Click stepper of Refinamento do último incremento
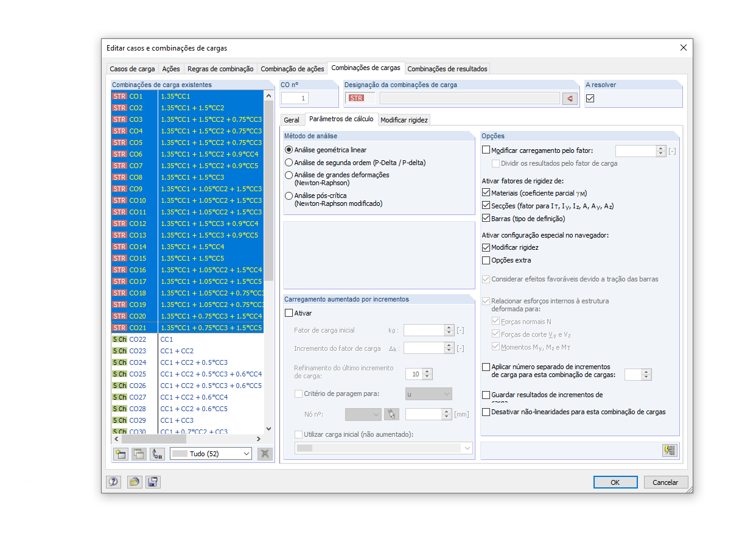The width and height of the screenshot is (756, 533). (427, 374)
